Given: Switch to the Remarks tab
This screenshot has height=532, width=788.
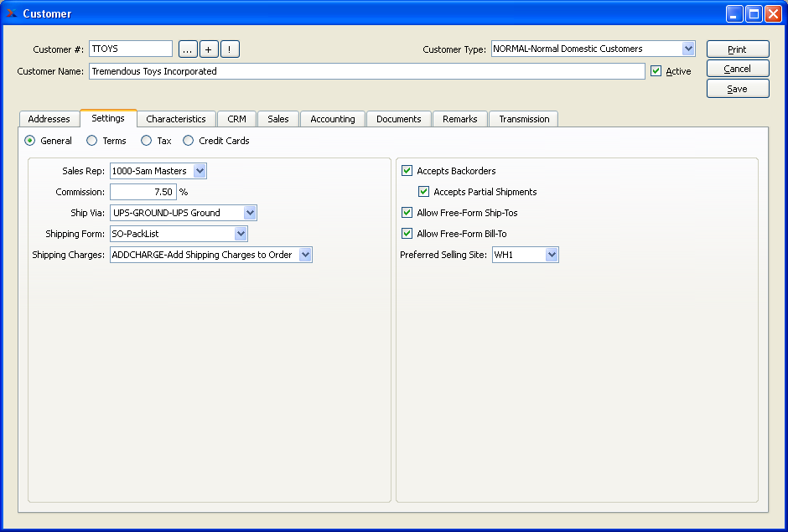Looking at the screenshot, I should coord(460,119).
